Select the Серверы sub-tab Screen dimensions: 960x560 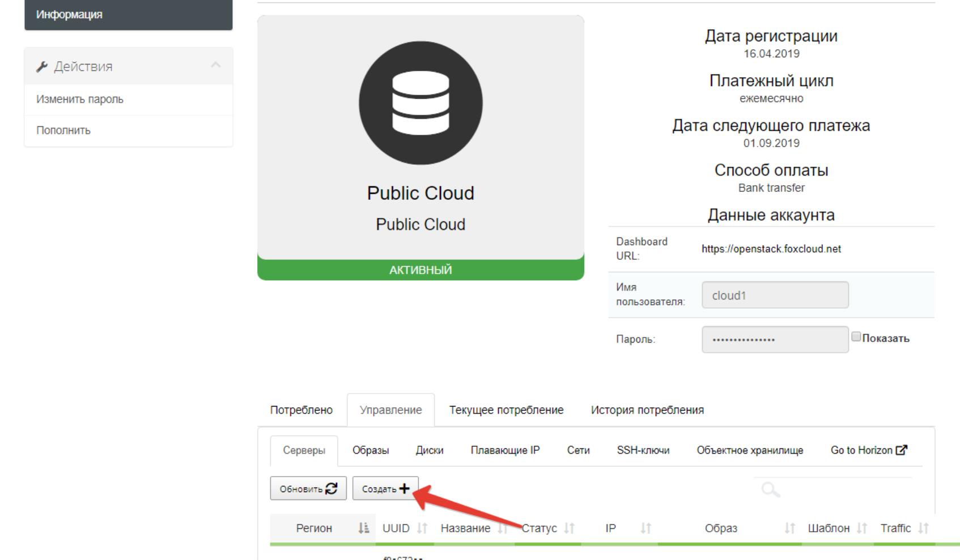pyautogui.click(x=304, y=451)
